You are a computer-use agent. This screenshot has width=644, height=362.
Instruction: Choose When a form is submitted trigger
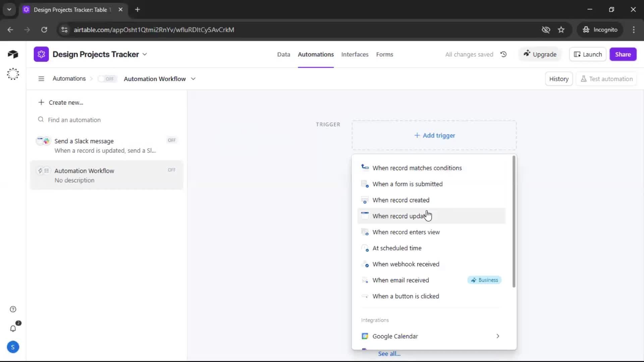coord(431,184)
